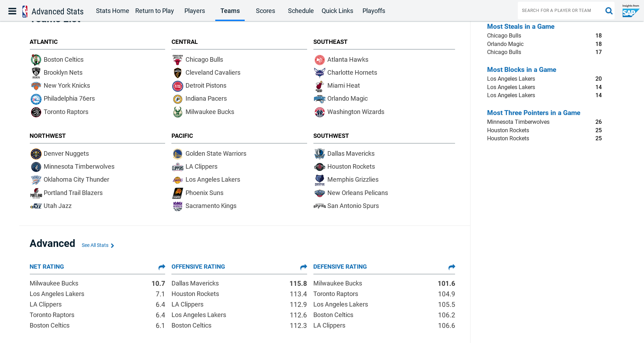Click the Houston Rockets logo
644x343 pixels.
(319, 167)
